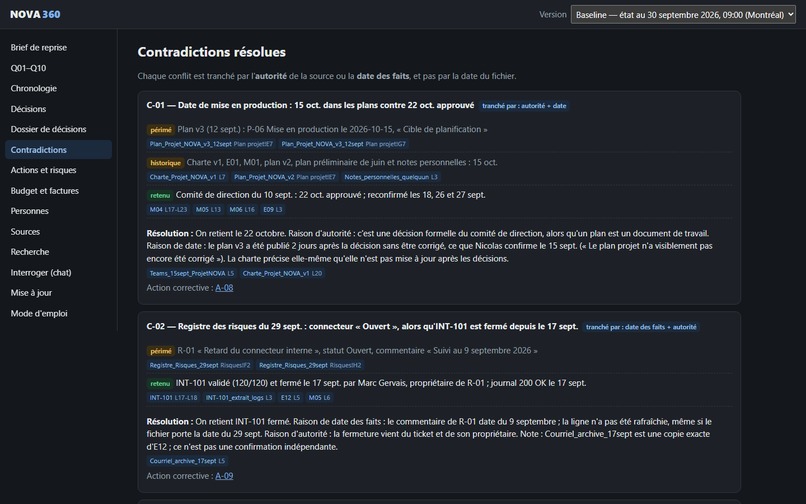Open Recherche in sidebar
The image size is (806, 504).
58,252
